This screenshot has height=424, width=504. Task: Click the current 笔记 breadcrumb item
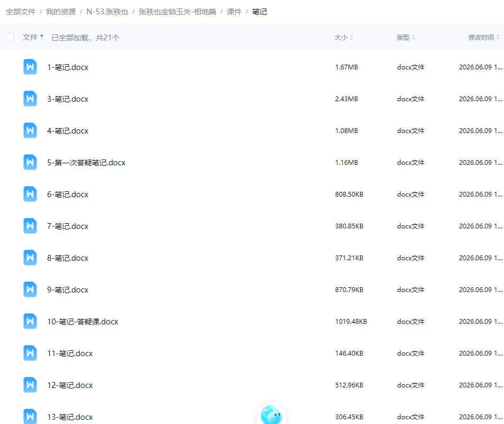(259, 12)
